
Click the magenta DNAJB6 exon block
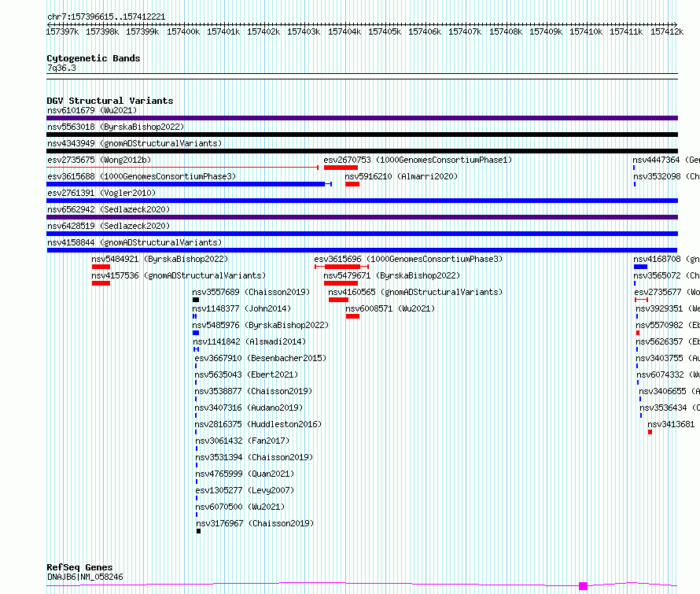pyautogui.click(x=583, y=586)
